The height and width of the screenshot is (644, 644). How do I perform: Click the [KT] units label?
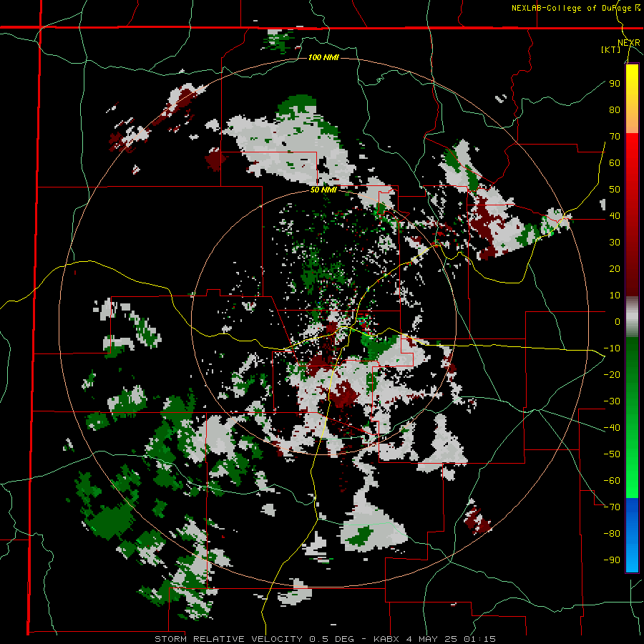point(611,49)
